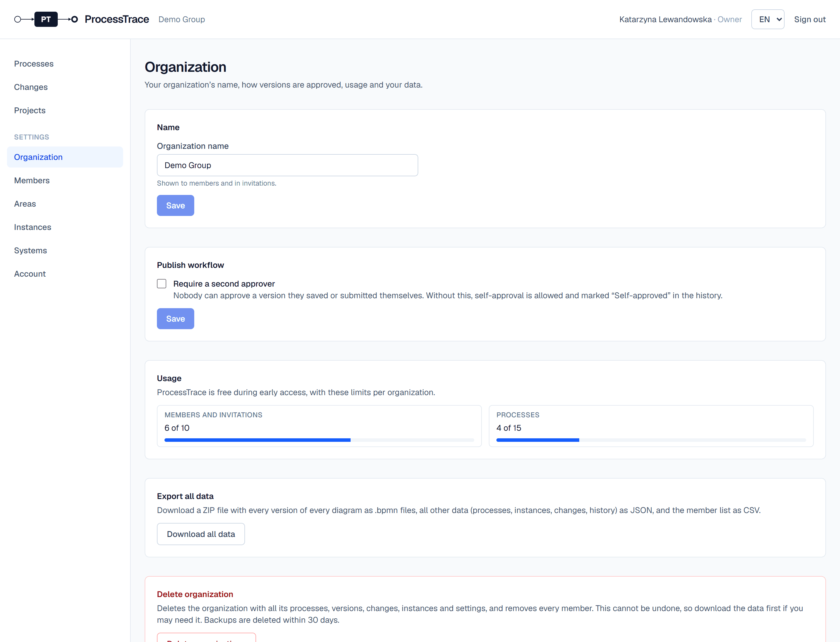Select Organization settings item

click(65, 157)
